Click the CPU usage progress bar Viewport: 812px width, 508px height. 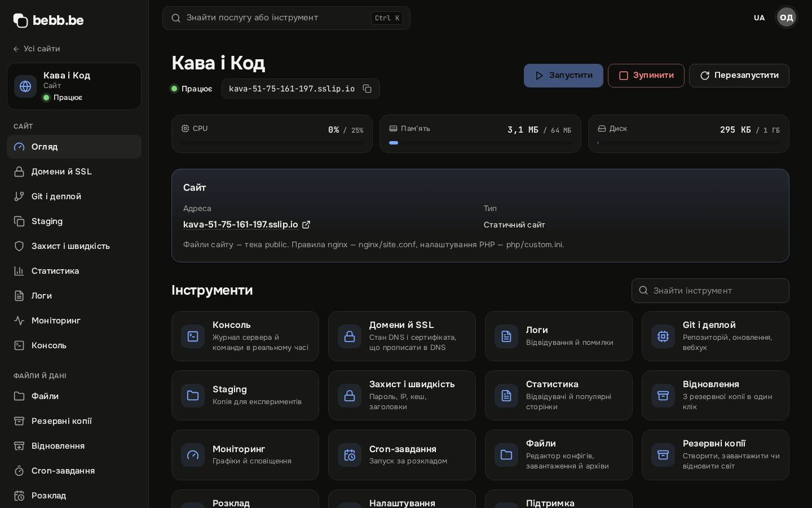(272, 143)
